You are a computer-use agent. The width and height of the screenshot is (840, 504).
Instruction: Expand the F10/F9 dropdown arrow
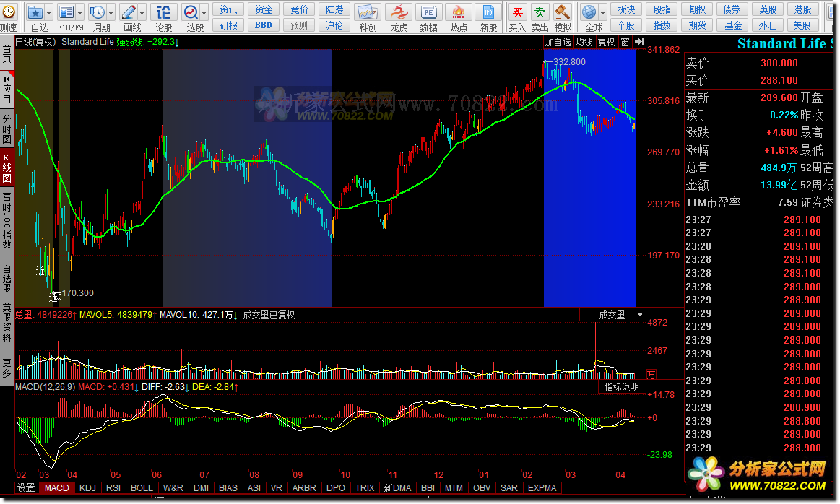[80, 12]
